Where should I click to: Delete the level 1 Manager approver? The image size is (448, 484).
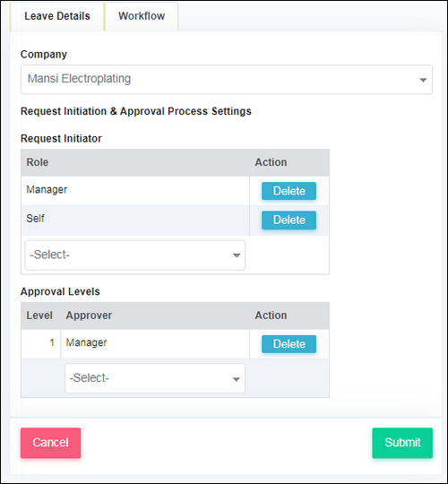pos(289,344)
